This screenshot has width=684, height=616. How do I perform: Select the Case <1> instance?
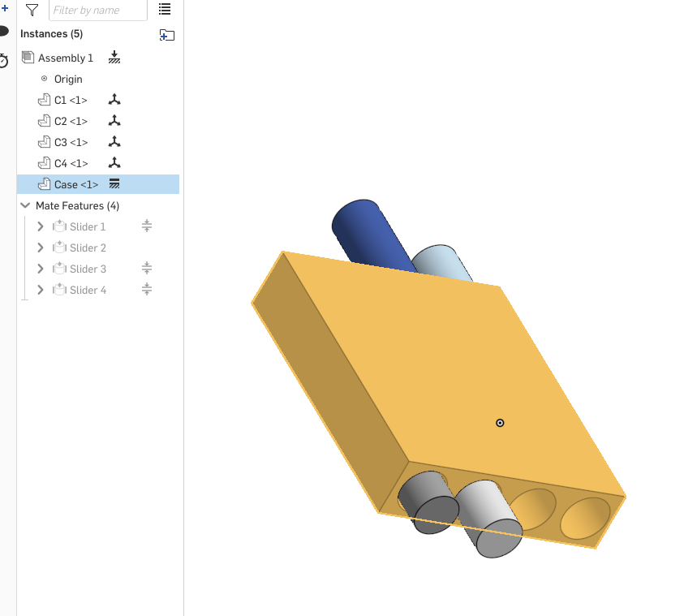[98, 184]
